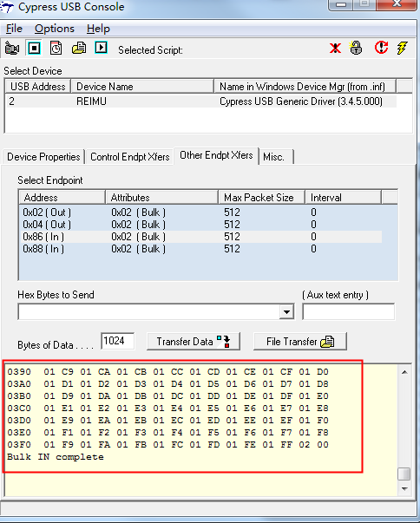The width and height of the screenshot is (420, 523).
Task: Open the File menu
Action: pos(14,29)
